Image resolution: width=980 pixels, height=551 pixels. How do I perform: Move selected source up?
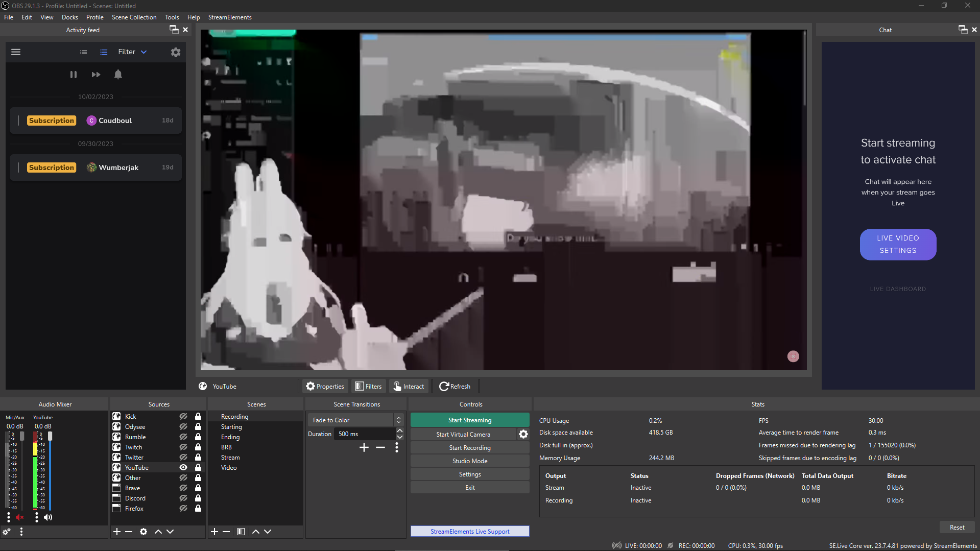[158, 532]
